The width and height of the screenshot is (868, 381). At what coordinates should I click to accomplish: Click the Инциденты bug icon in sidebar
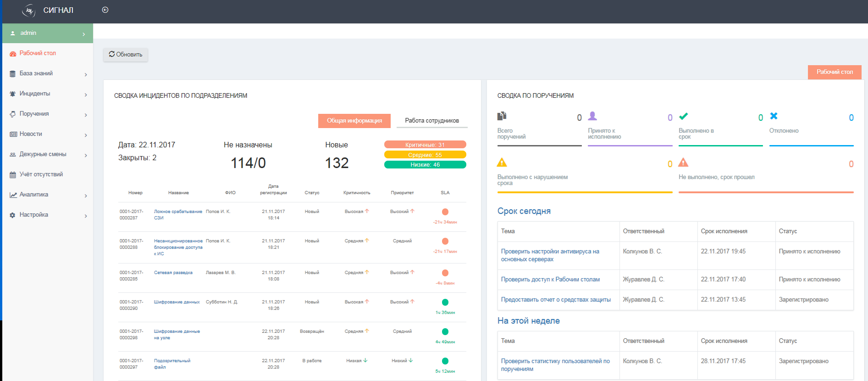click(x=13, y=94)
